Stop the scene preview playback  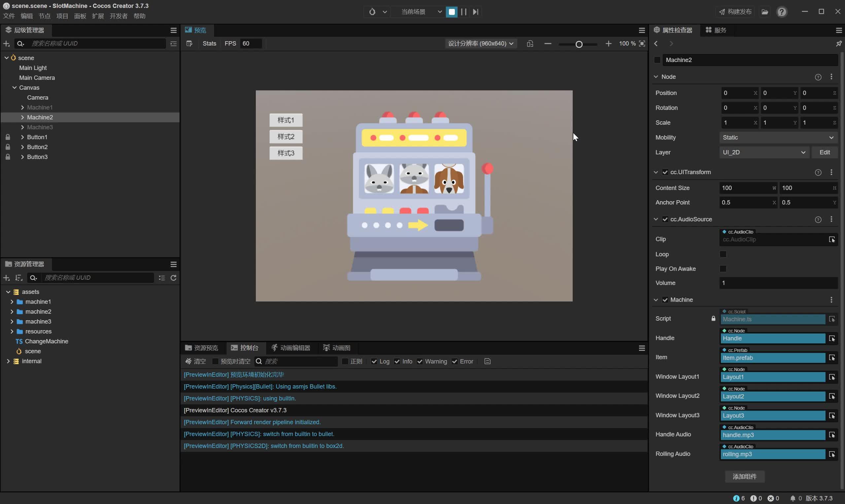click(x=452, y=12)
